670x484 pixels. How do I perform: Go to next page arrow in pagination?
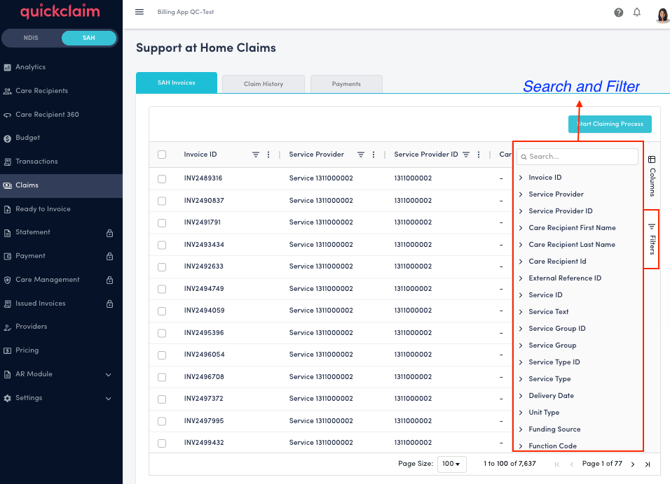click(633, 464)
